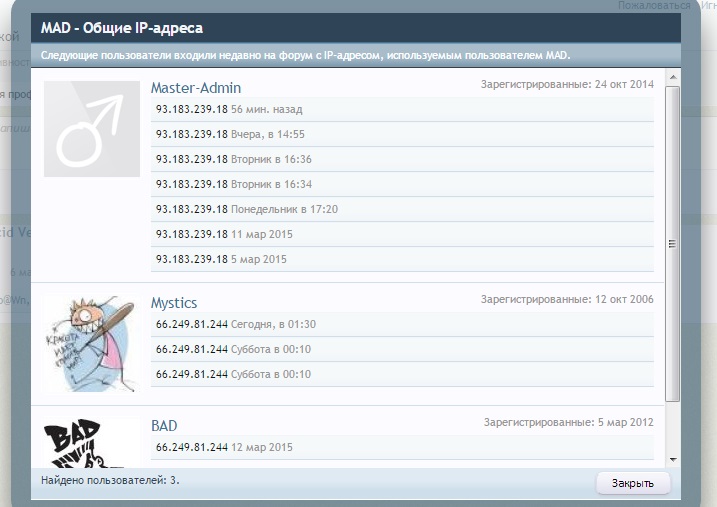Click 'Зарегистрированные: 5 мар 2012' text
The width and height of the screenshot is (717, 507).
(569, 422)
